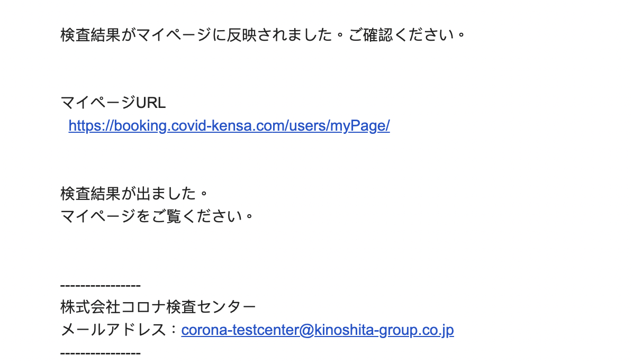633x364 pixels.
Task: Click 株式会社 in the signature
Action: coord(91,307)
